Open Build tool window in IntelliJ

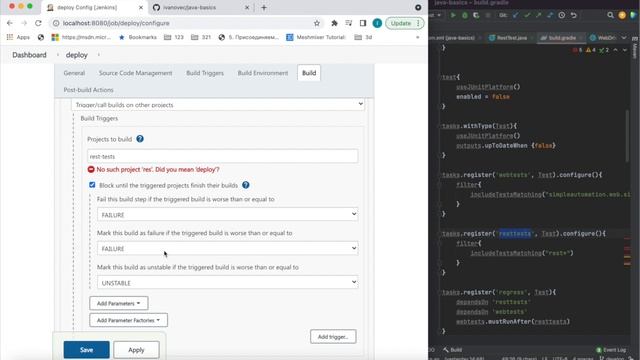tap(453, 350)
